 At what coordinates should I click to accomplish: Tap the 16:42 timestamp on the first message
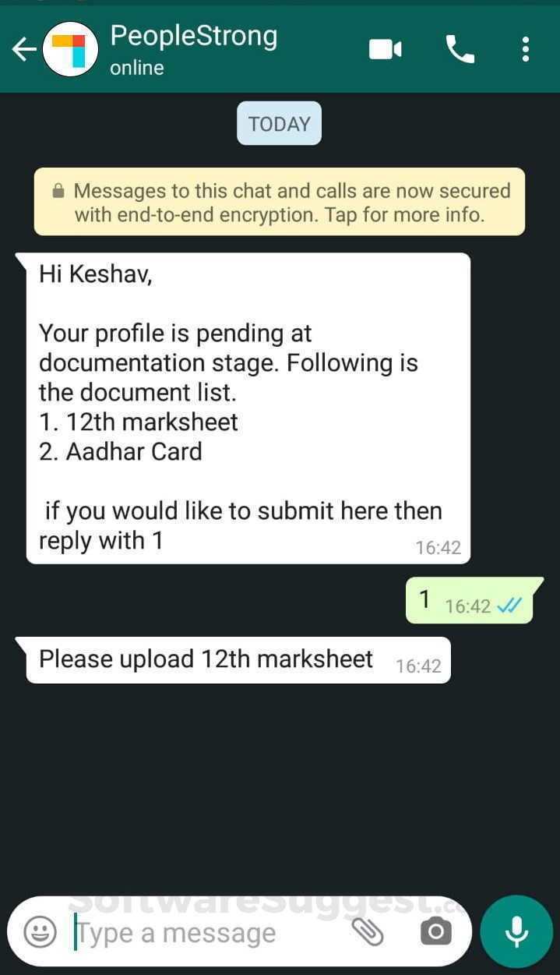(x=438, y=548)
